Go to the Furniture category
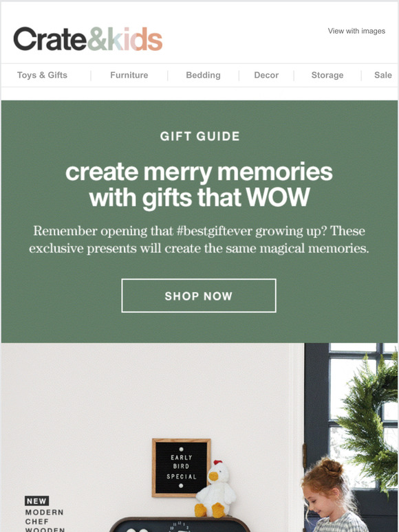The image size is (399, 532). pyautogui.click(x=129, y=75)
